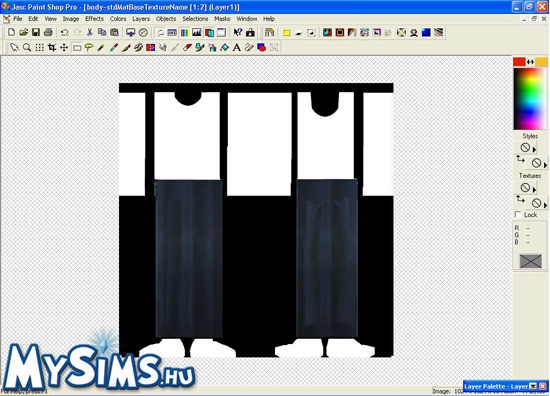
Task: Open the Masks menu
Action: click(x=222, y=19)
